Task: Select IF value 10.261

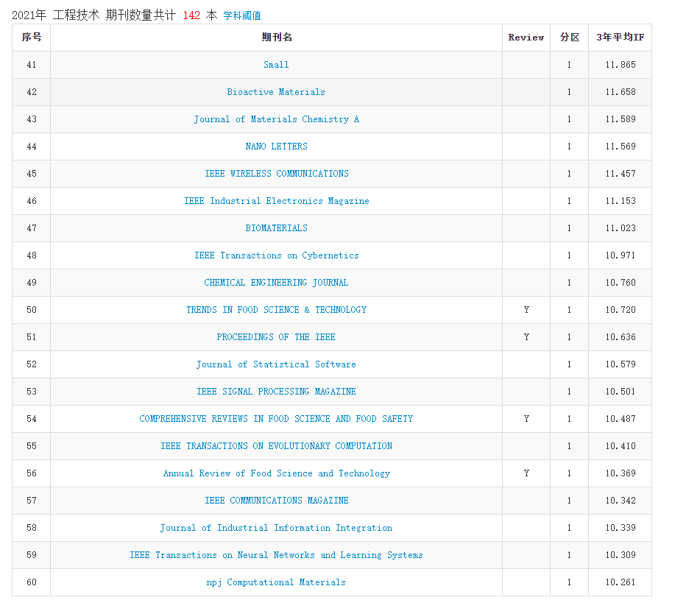Action: pos(620,582)
